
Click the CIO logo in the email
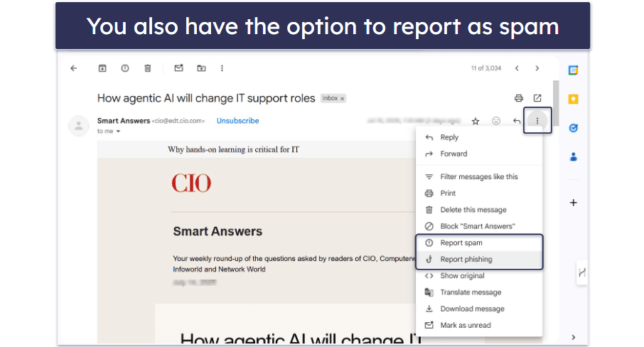[x=191, y=183]
